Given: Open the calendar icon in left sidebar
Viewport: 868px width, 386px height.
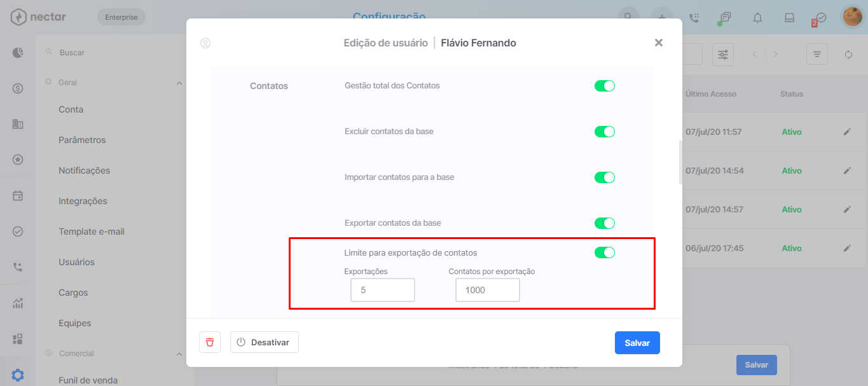Looking at the screenshot, I should 18,196.
